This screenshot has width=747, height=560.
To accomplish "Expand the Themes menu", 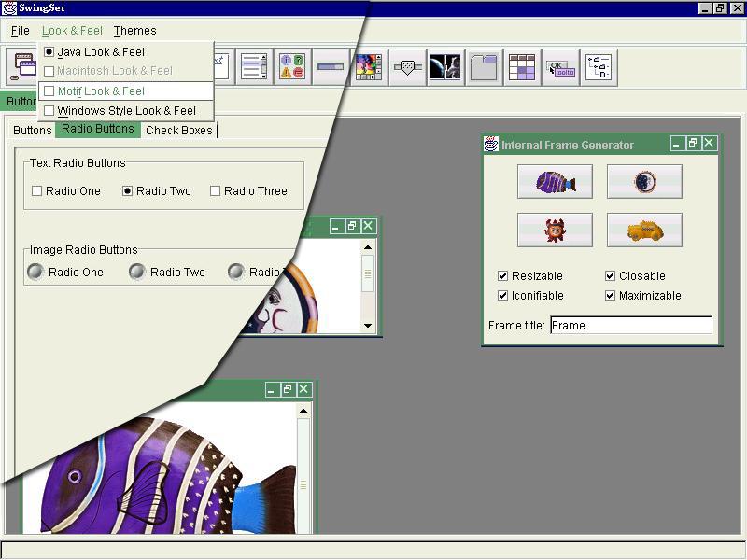I will coord(134,31).
